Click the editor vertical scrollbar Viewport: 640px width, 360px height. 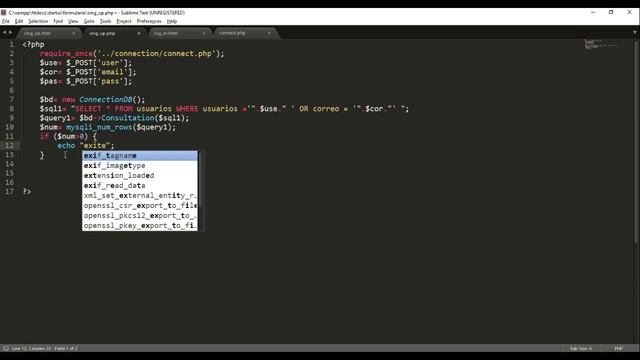tap(636, 143)
